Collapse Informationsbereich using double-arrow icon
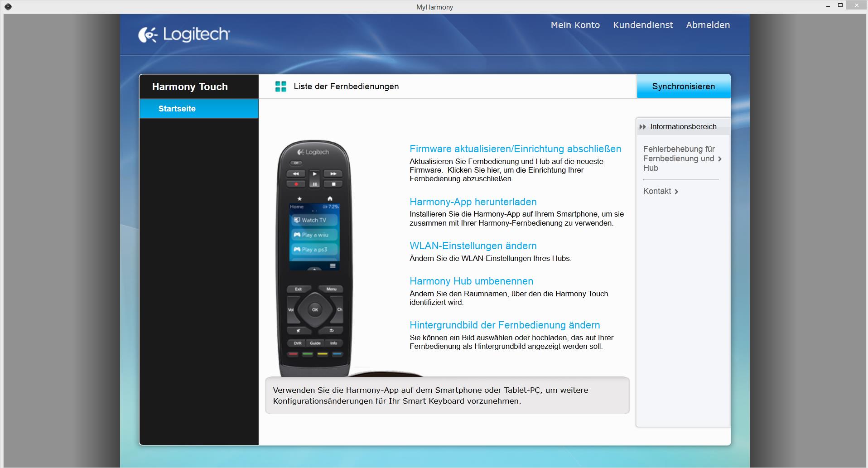Image resolution: width=868 pixels, height=468 pixels. [642, 127]
